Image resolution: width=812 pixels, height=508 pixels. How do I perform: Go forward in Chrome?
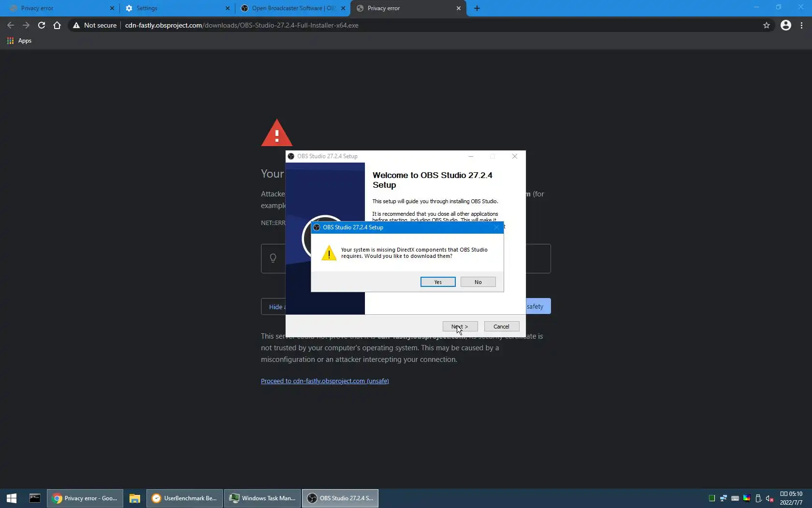26,25
